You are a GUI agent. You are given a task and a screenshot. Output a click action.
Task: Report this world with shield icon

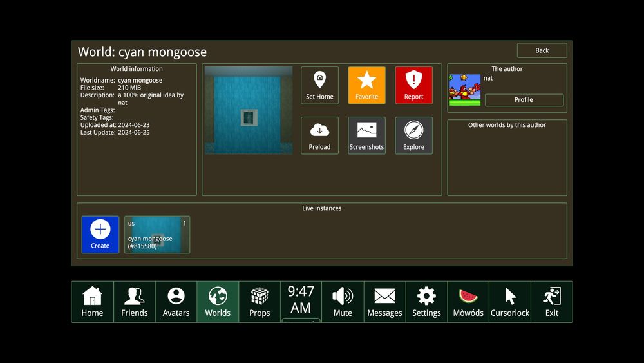pos(413,85)
